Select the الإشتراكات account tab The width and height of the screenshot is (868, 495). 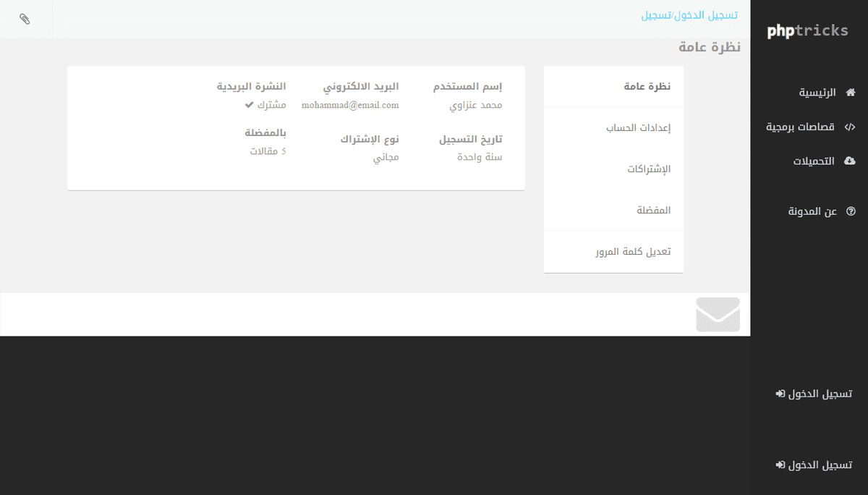coord(613,169)
